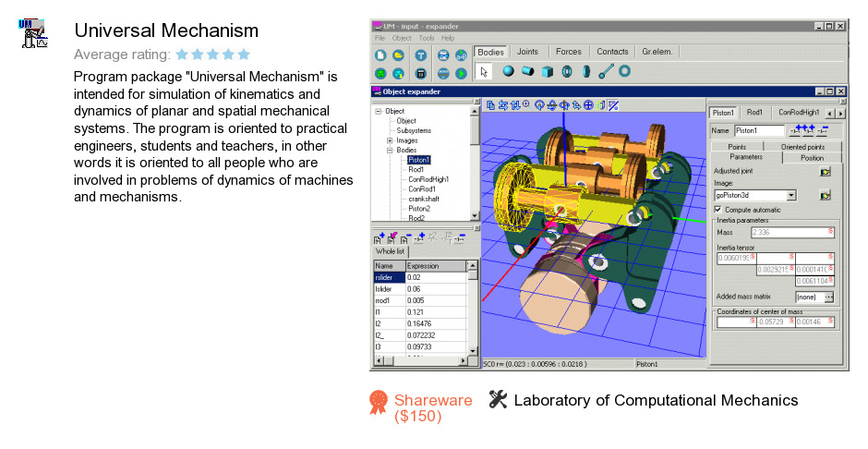Open the Tools menu
The width and height of the screenshot is (868, 449).
click(x=427, y=38)
